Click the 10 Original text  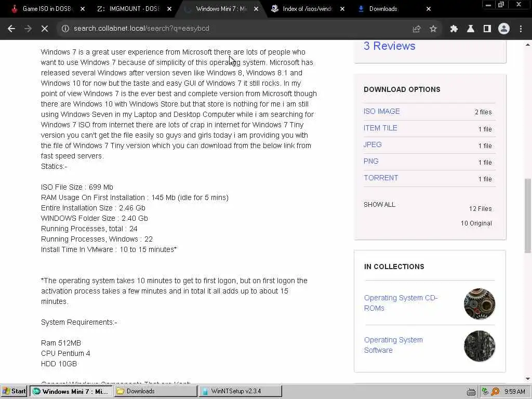click(x=476, y=223)
